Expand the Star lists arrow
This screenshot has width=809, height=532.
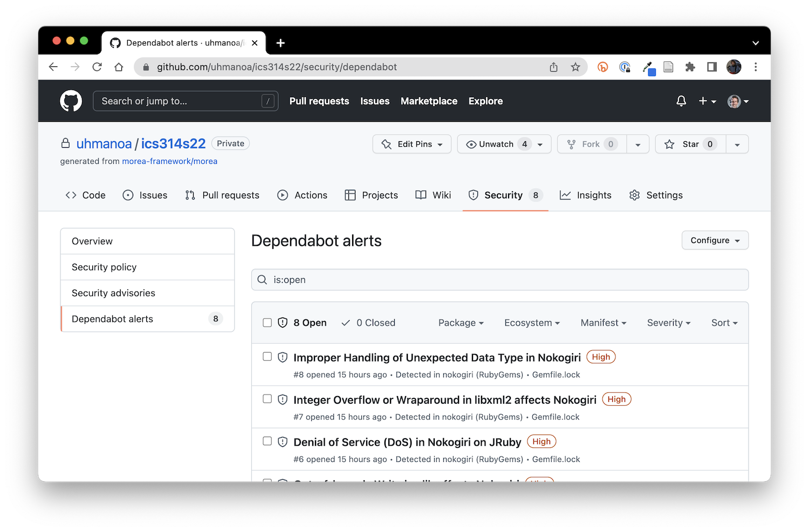coord(737,144)
